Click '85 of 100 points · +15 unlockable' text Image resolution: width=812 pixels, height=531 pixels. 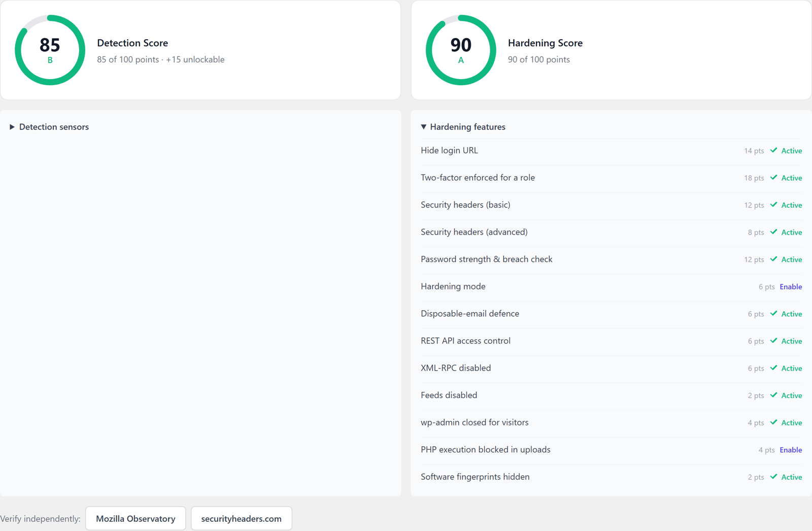point(160,59)
